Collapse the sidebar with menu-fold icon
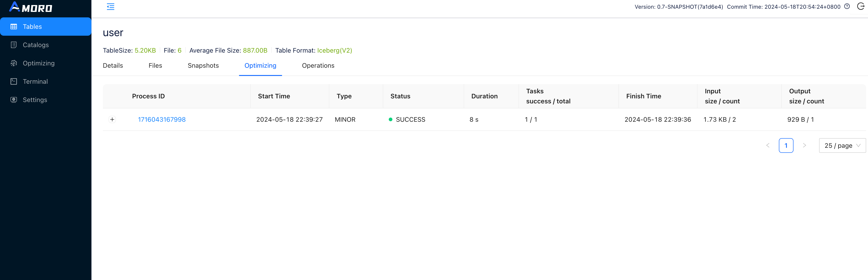This screenshot has width=868, height=280. [x=111, y=7]
